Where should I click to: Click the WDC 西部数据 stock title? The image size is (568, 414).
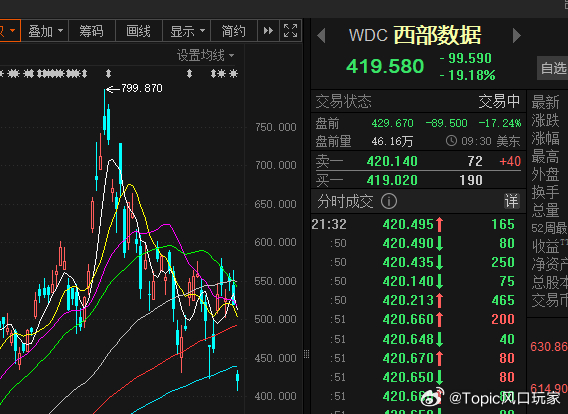pyautogui.click(x=415, y=35)
